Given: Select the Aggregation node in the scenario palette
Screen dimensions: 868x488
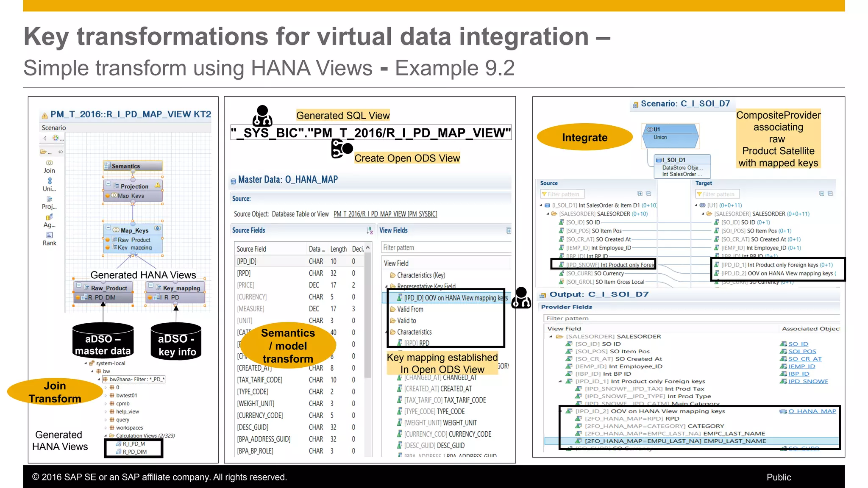Looking at the screenshot, I should point(50,221).
